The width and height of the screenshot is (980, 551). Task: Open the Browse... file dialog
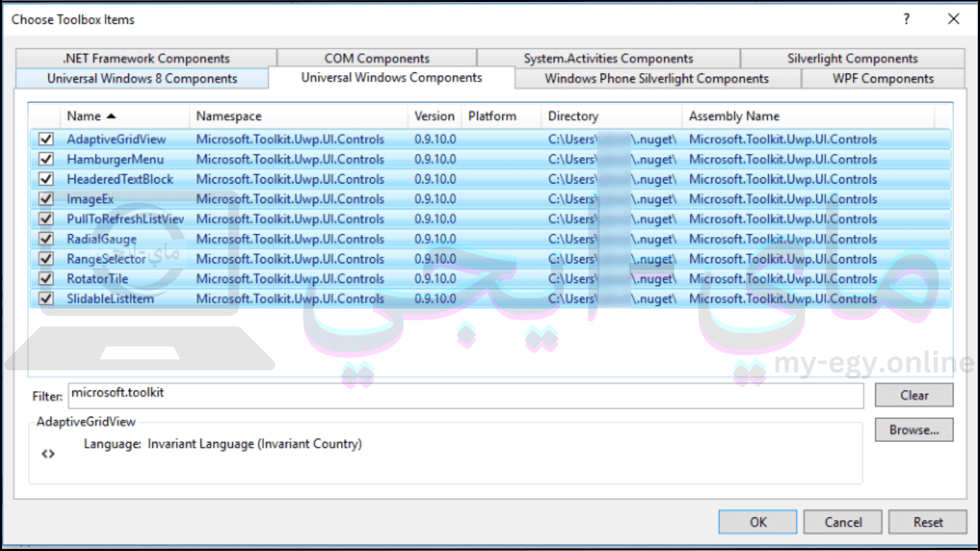pos(914,430)
